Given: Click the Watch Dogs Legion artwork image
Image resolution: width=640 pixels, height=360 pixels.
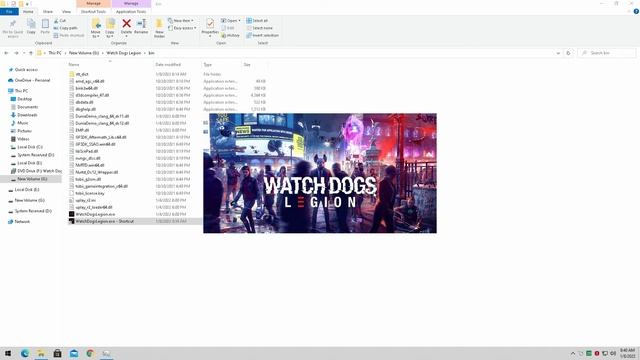Looking at the screenshot, I should click(320, 173).
